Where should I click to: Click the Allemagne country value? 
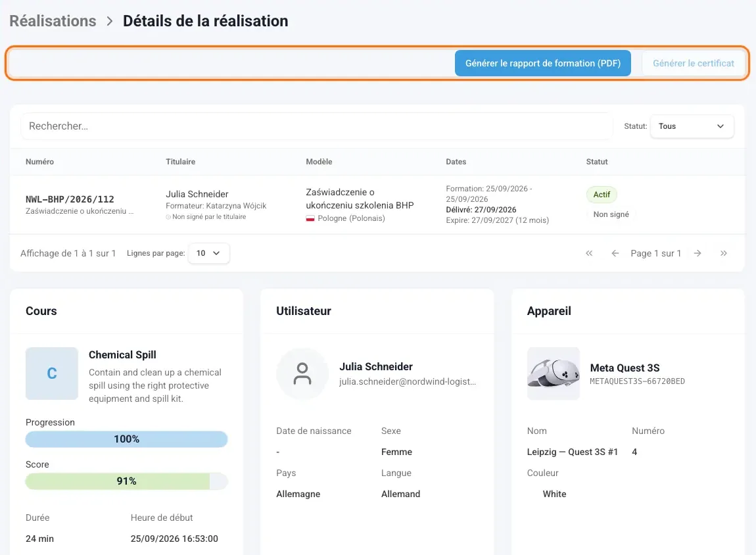pos(298,494)
